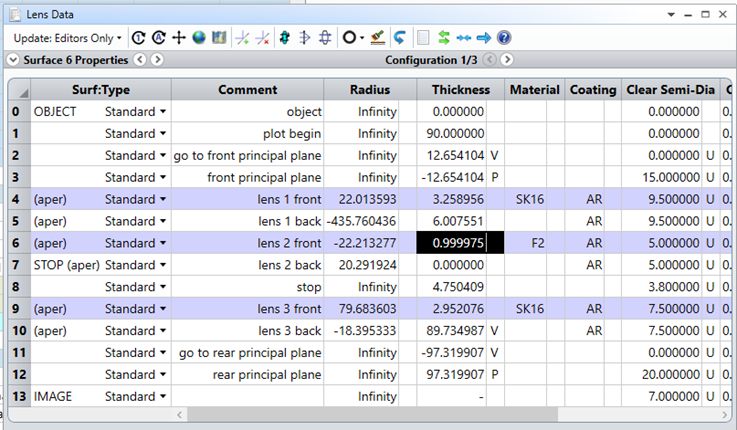
Task: Click the map-style local coordinates icon
Action: point(219,38)
